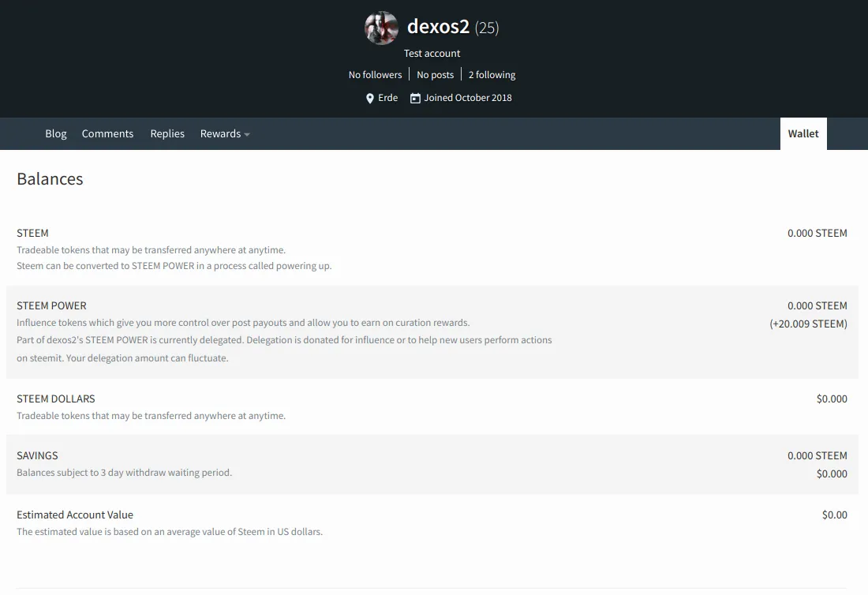Click the location pin icon beside Erde
The width and height of the screenshot is (868, 595).
(x=370, y=99)
